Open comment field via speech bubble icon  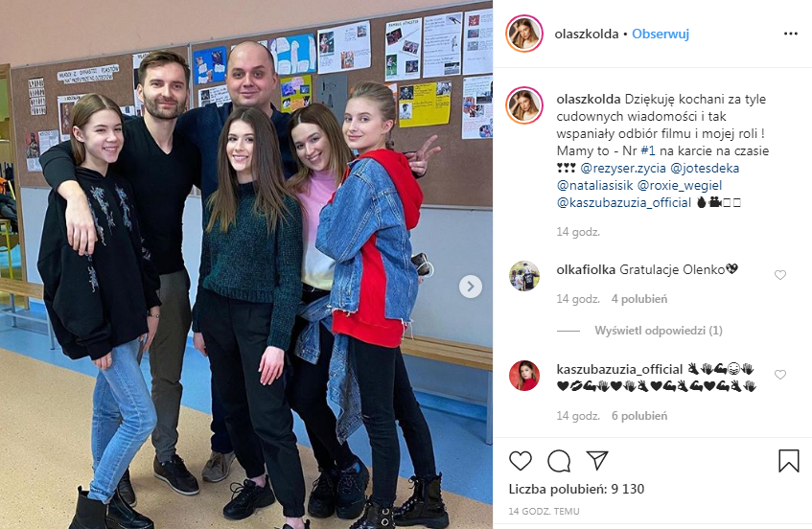[x=559, y=460]
